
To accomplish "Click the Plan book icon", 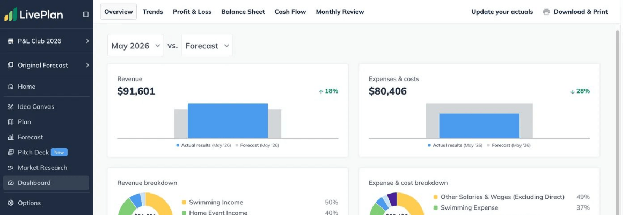I will tap(11, 122).
